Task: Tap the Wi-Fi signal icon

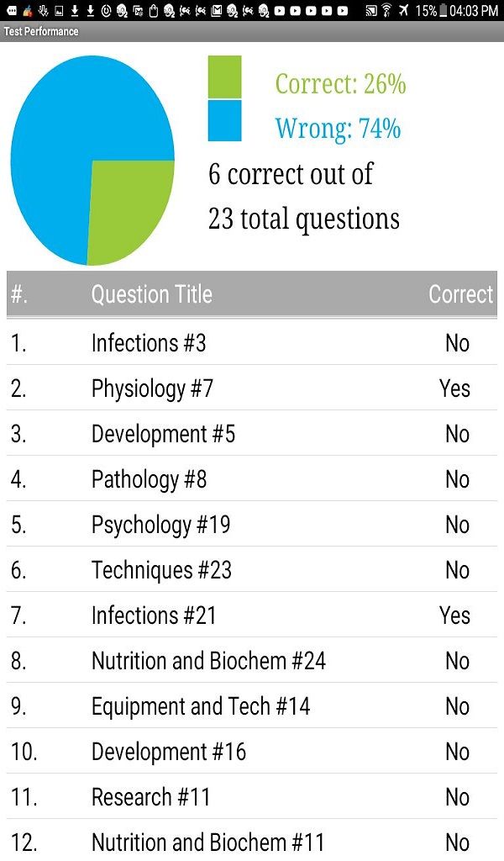Action: (386, 11)
